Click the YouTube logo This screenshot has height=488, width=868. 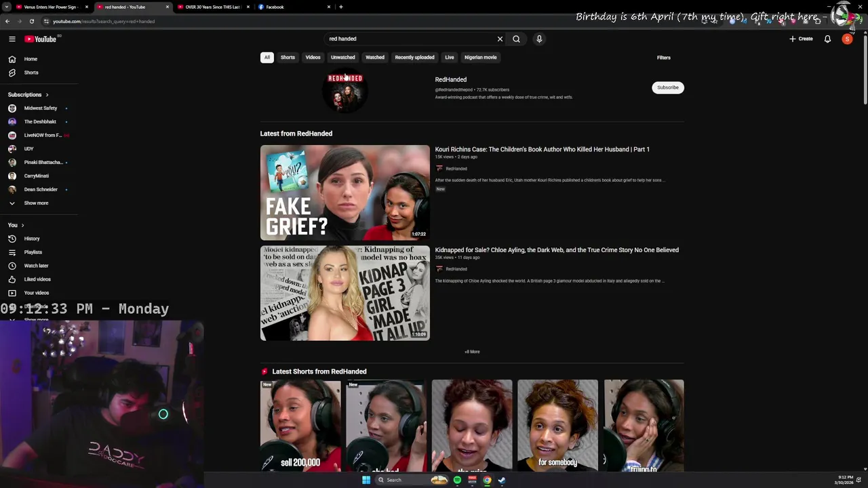[x=41, y=39]
